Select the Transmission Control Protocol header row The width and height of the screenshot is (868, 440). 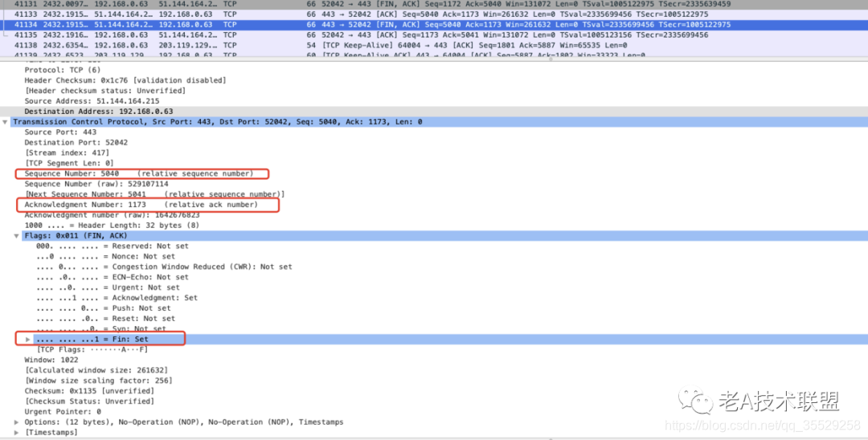coord(434,121)
